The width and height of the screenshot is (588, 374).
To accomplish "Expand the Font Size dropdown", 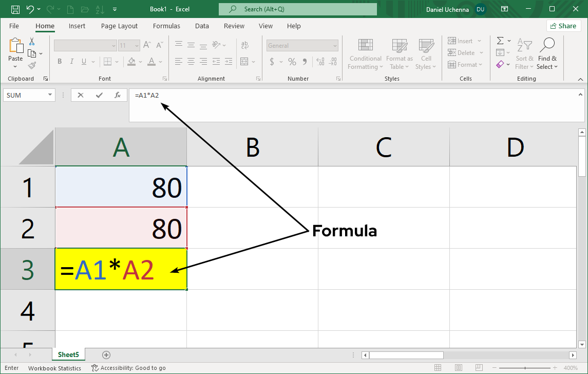I will click(x=136, y=45).
